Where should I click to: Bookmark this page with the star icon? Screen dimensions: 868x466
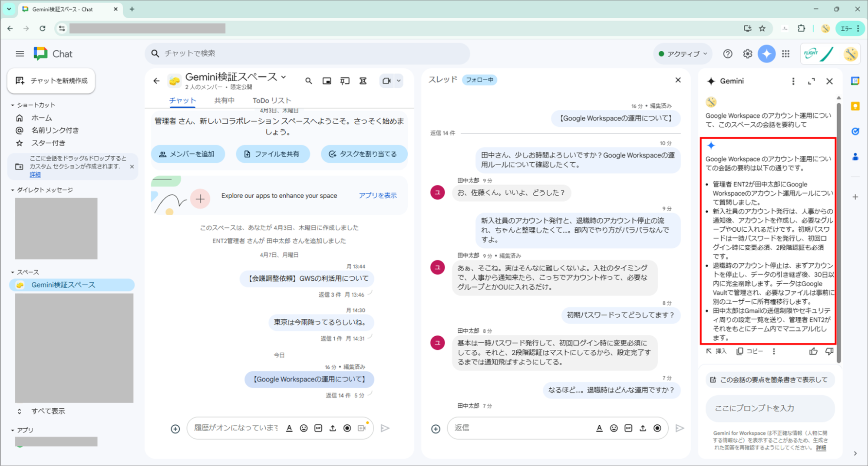pyautogui.click(x=762, y=28)
